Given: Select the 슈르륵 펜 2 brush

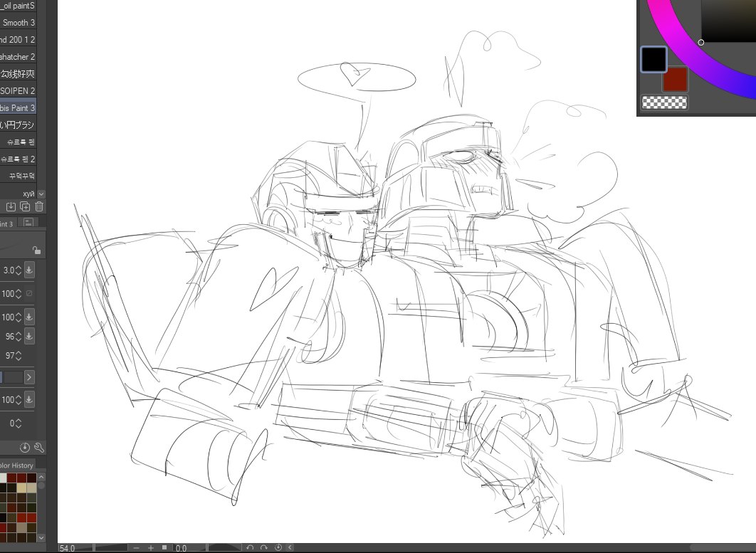Looking at the screenshot, I should pyautogui.click(x=18, y=159).
